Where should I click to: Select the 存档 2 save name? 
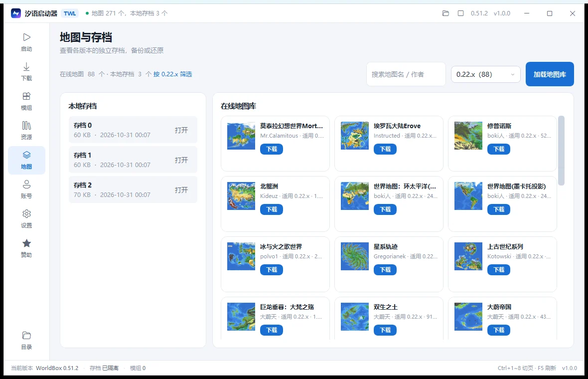[x=83, y=186]
